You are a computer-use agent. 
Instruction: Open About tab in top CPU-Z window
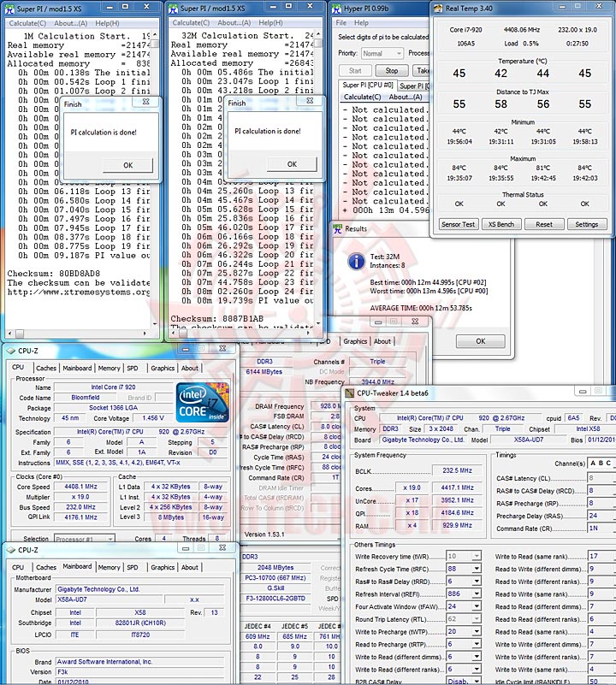coord(190,368)
